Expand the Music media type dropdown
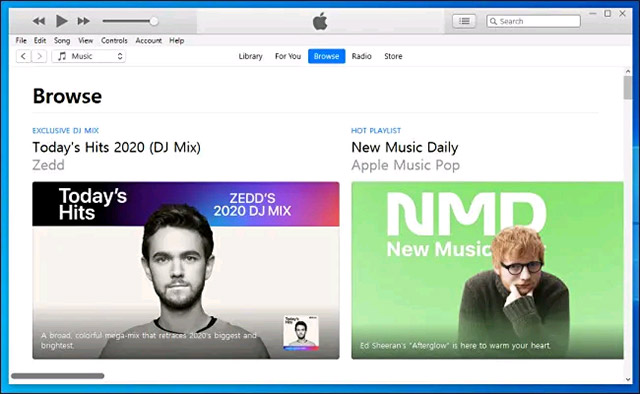This screenshot has width=640, height=394. click(x=89, y=56)
